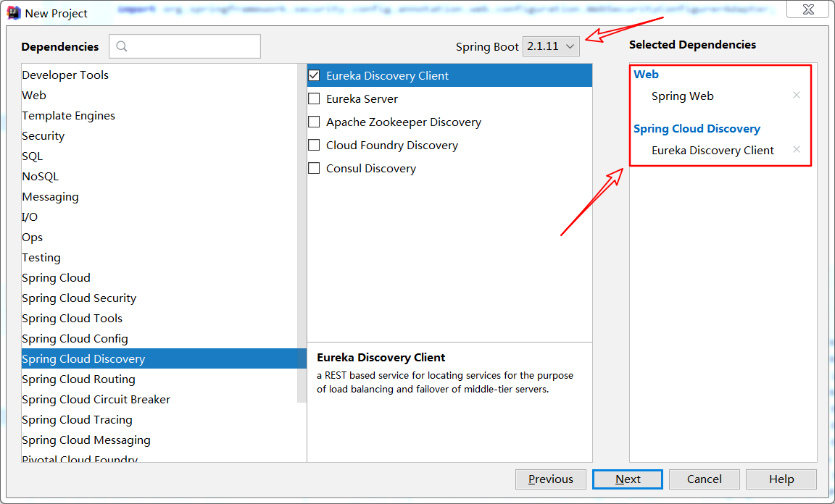Screen dimensions: 835x504
Task: Click the Spring Cloud Discovery heading in Selected Dependencies
Action: tap(697, 129)
